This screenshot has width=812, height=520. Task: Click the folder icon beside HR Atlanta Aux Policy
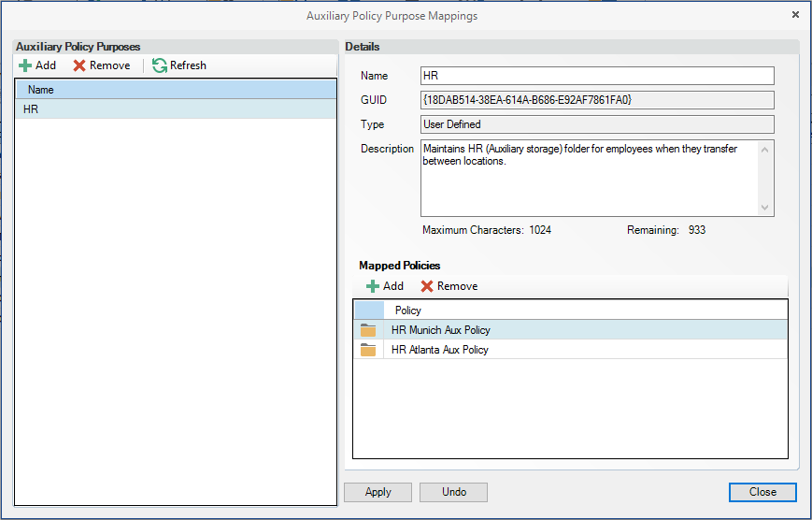point(368,350)
